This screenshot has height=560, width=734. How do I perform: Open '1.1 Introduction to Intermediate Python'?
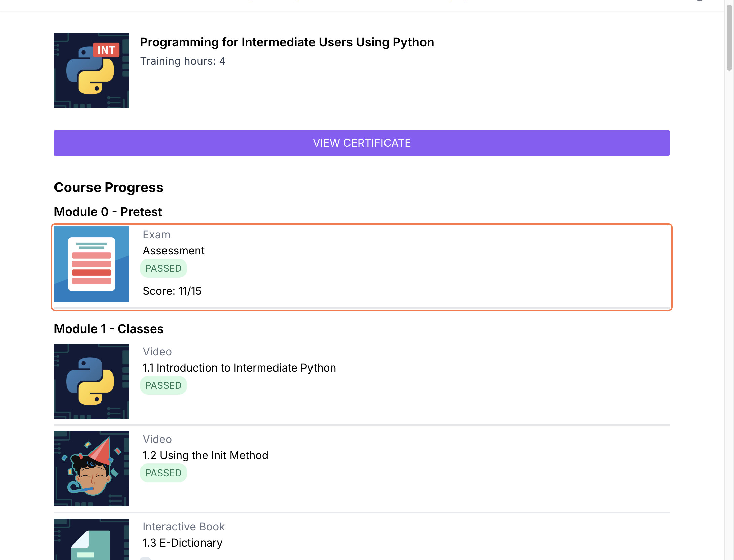[239, 368]
